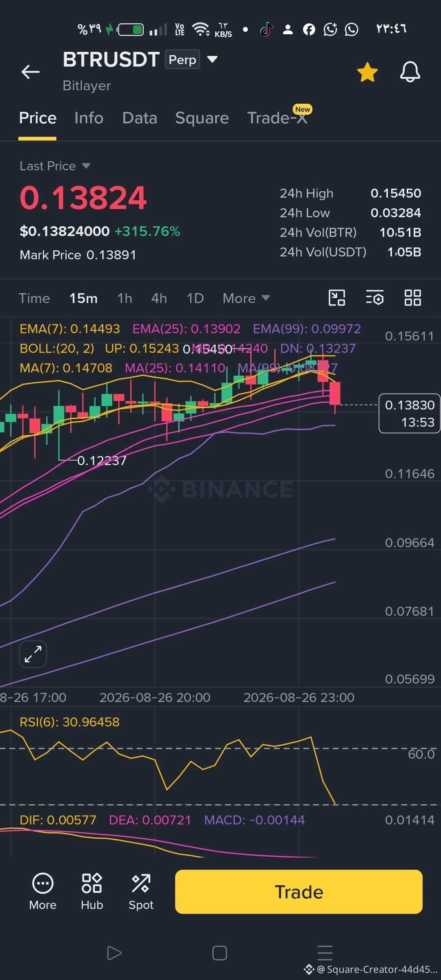Go back with the left arrow
The image size is (441, 980).
coord(31,72)
